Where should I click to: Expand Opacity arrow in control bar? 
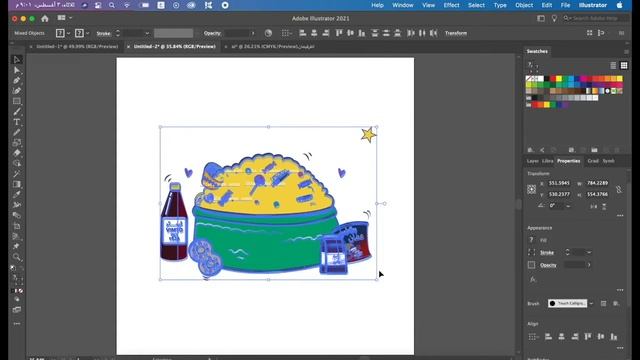(x=253, y=33)
